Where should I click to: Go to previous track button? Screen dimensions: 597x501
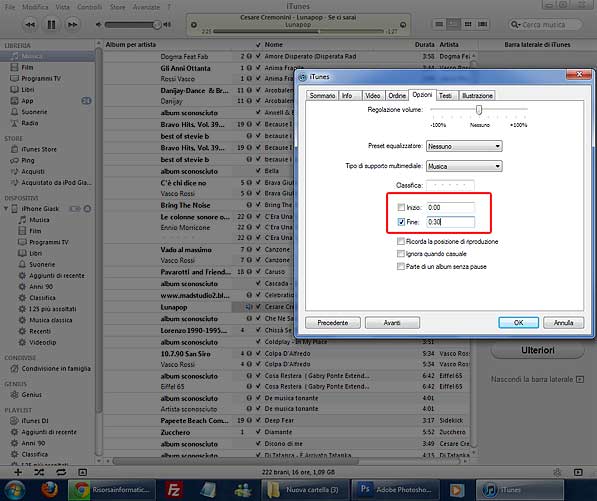(x=30, y=25)
